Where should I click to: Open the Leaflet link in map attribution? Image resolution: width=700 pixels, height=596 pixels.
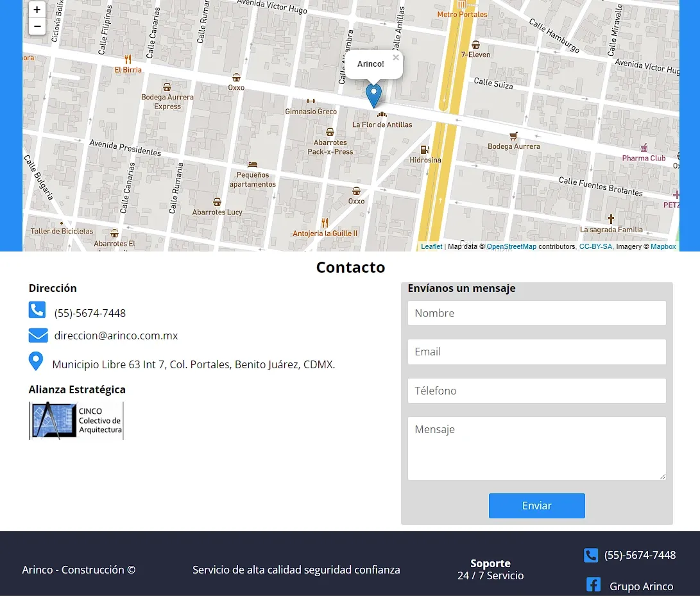point(431,246)
